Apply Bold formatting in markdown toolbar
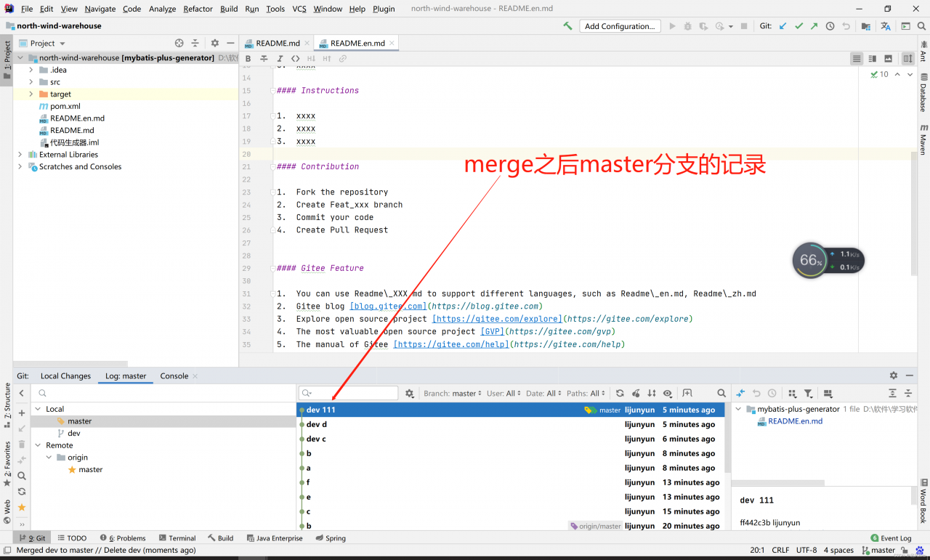Screen dimensions: 930x560 [248, 59]
